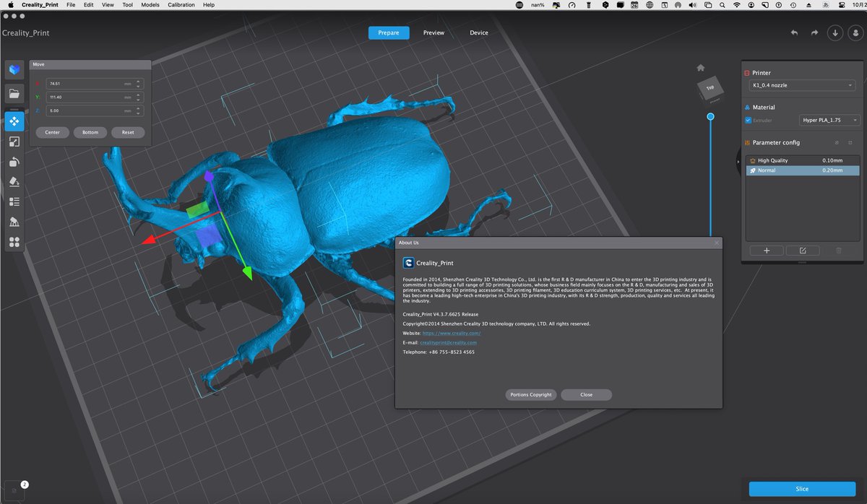This screenshot has width=867, height=504.
Task: Open the Models menu
Action: click(x=150, y=5)
